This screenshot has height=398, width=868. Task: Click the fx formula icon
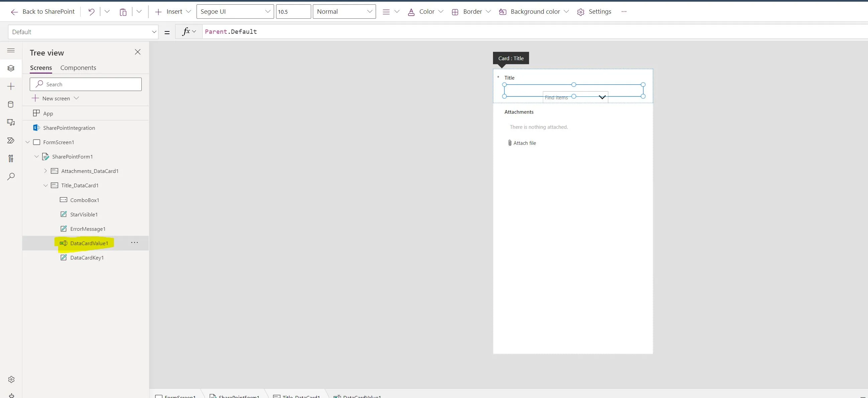coord(187,31)
